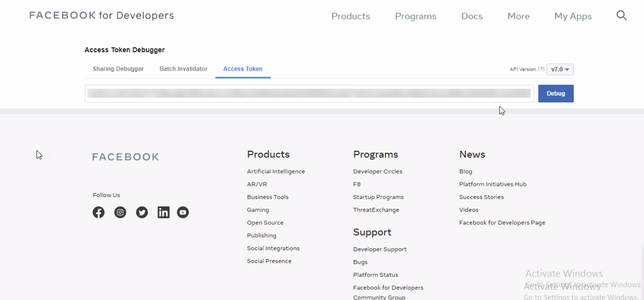
Task: Open the Publishing footer link
Action: coord(262,235)
